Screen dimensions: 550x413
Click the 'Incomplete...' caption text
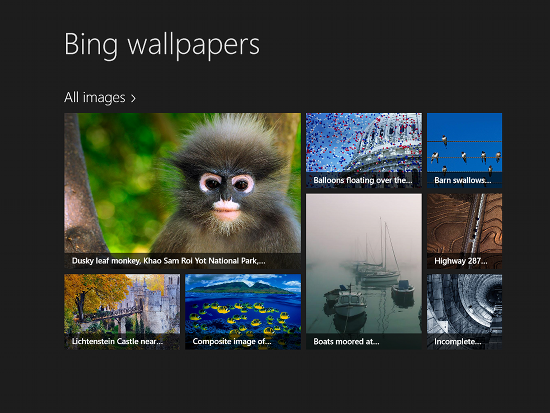tap(457, 341)
